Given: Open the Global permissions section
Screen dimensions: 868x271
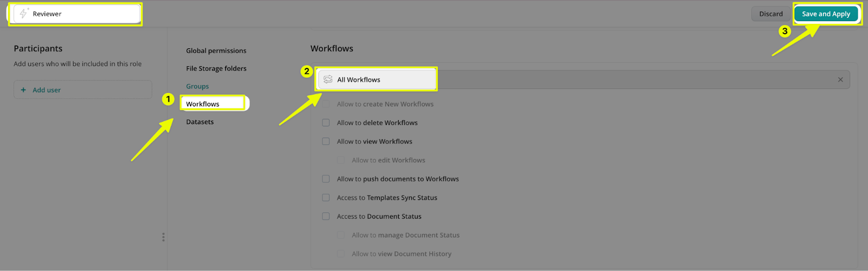Looking at the screenshot, I should tap(216, 51).
